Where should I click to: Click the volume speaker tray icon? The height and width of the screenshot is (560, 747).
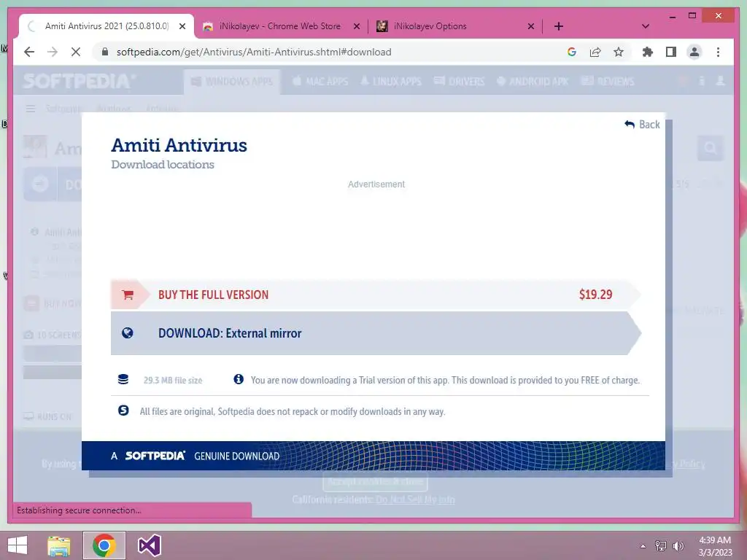coord(678,546)
